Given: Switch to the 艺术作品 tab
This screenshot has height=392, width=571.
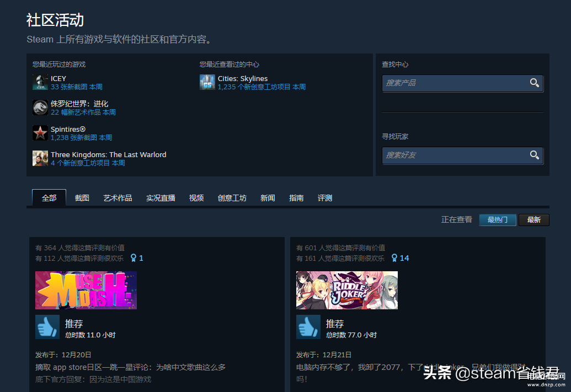Looking at the screenshot, I should (x=118, y=198).
